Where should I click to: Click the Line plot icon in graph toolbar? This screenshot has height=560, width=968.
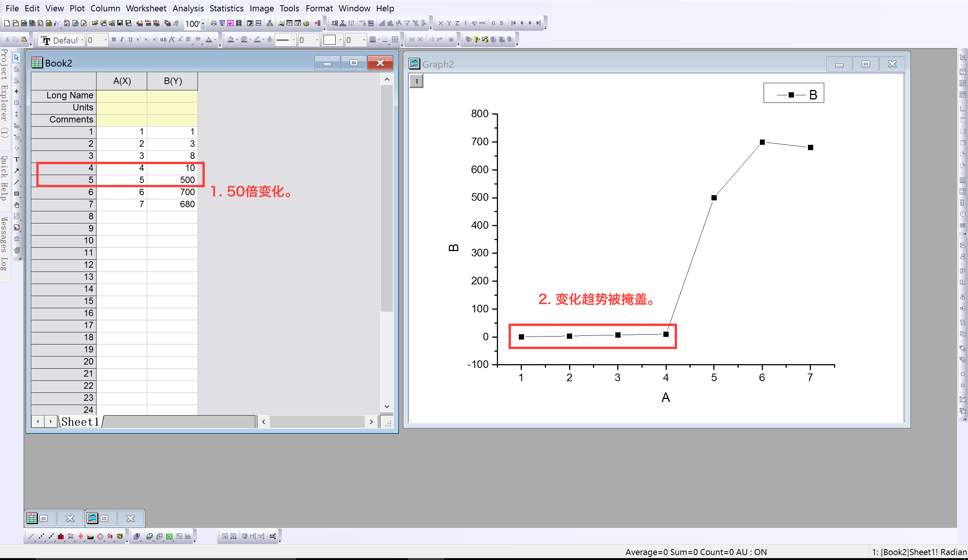(x=31, y=536)
